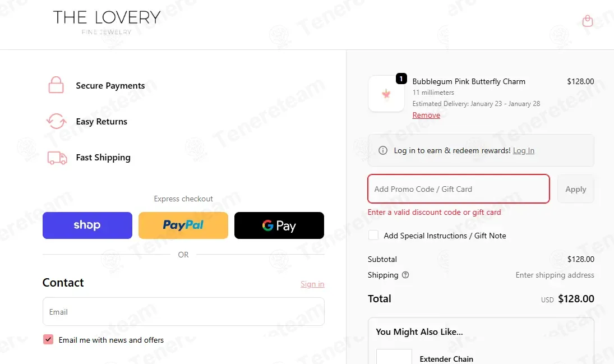
Task: Open the Butterfly Charm product thumbnail
Action: coord(386,94)
